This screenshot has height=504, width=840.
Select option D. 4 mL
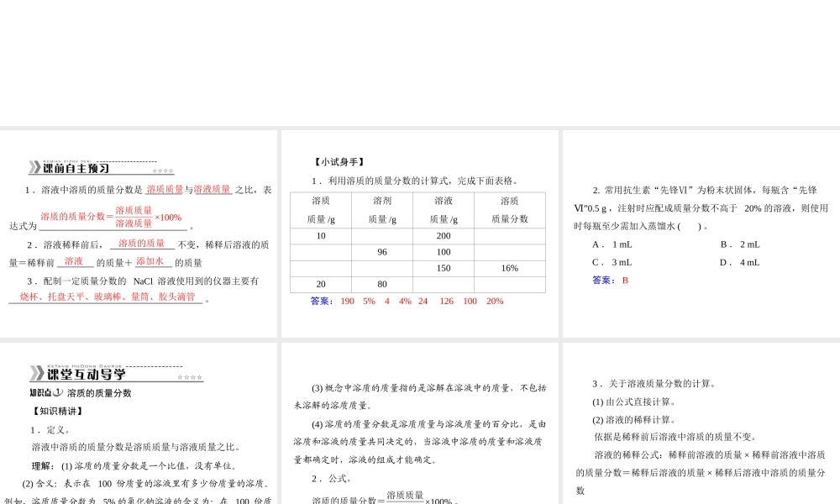[x=740, y=262]
